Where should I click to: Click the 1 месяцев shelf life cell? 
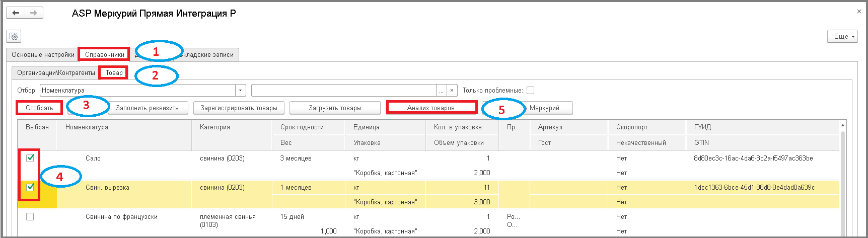coord(309,187)
